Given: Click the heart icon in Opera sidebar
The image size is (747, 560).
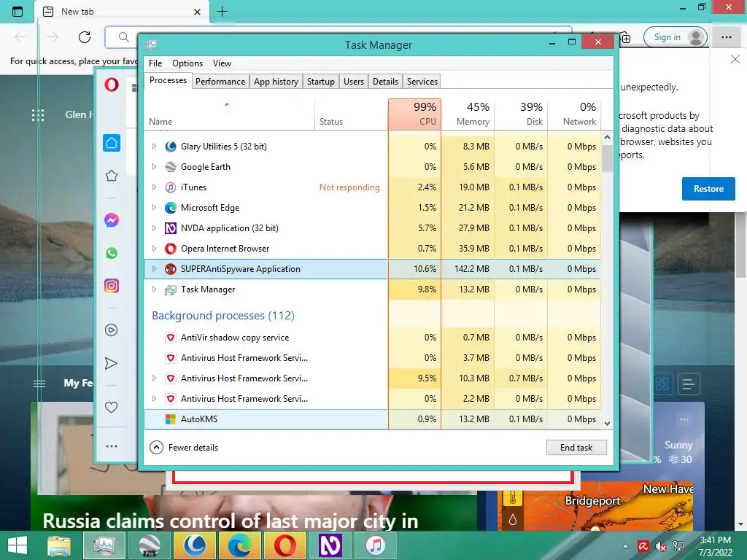Looking at the screenshot, I should 111,407.
